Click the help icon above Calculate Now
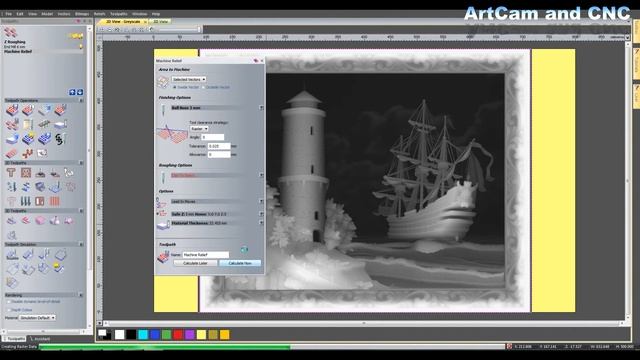Screen dimensions: 640x360 pos(244,249)
